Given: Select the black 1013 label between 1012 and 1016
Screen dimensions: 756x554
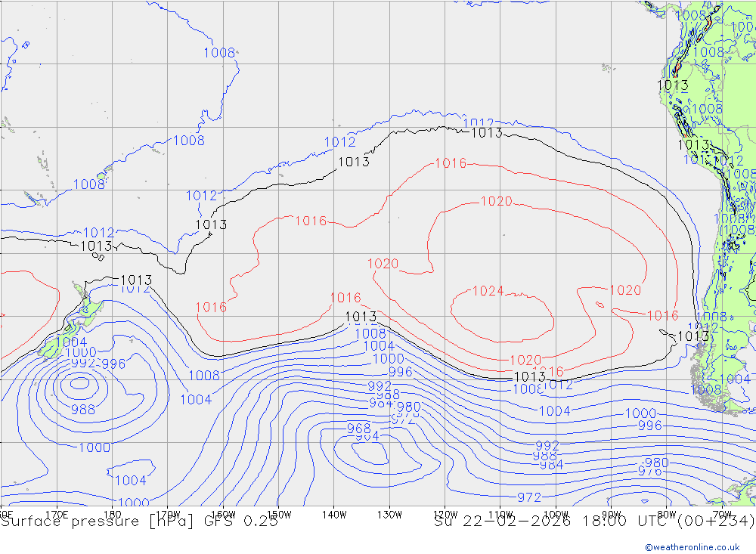Looking at the screenshot, I should point(361,316).
